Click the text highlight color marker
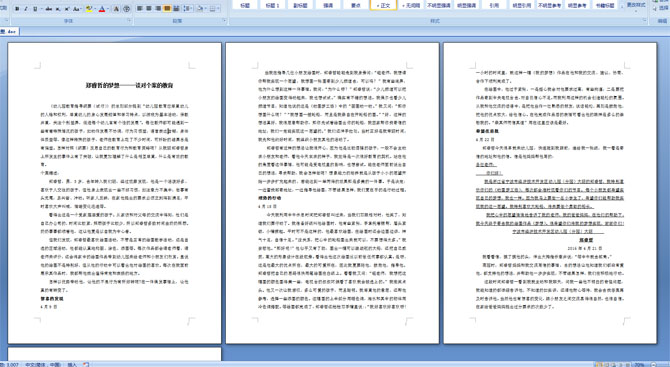The height and width of the screenshot is (367, 670). click(89, 9)
